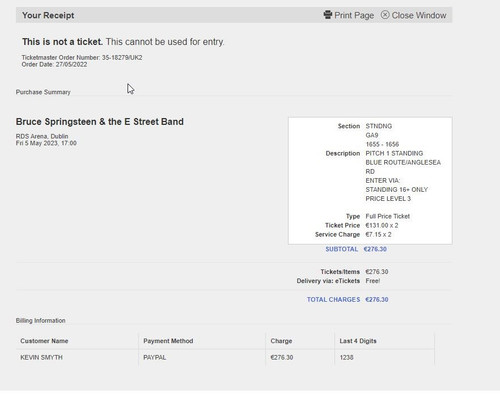
Task: Select ticket price €131.00 x 2
Action: [x=382, y=225]
